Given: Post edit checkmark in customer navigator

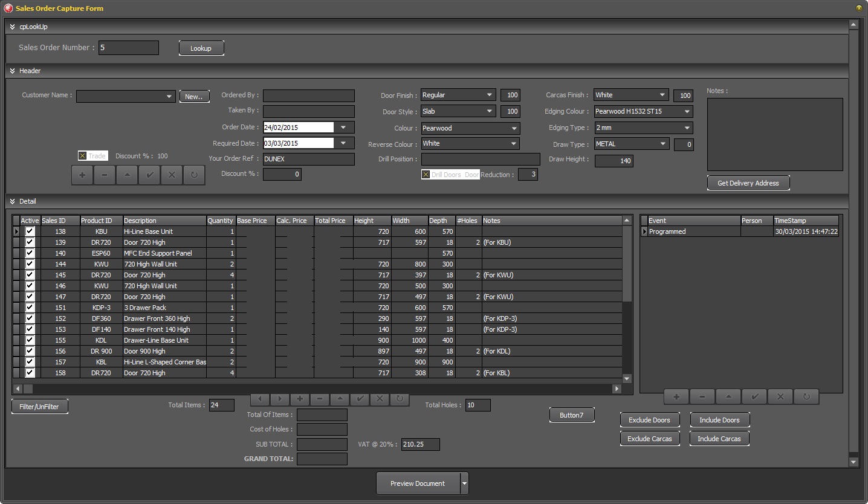Looking at the screenshot, I should [x=149, y=175].
